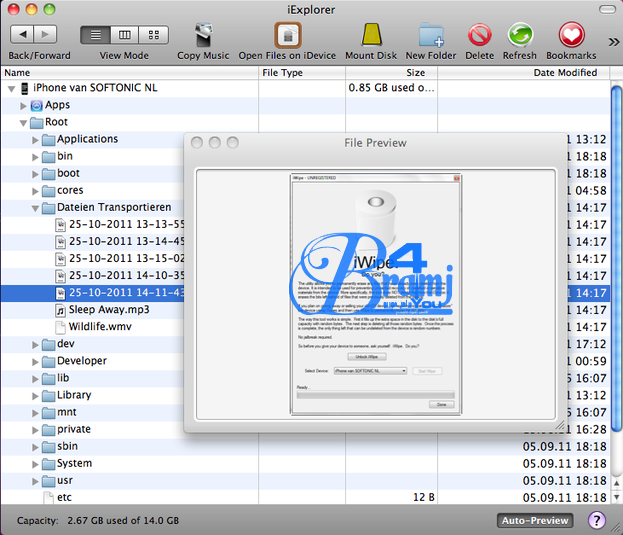623x535 pixels.
Task: Click the Sleep Away.mp3 music note icon
Action: (x=60, y=310)
